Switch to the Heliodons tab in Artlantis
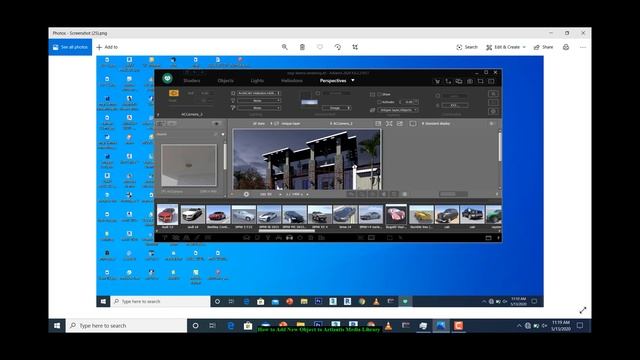This screenshot has width=640, height=360. tap(292, 81)
